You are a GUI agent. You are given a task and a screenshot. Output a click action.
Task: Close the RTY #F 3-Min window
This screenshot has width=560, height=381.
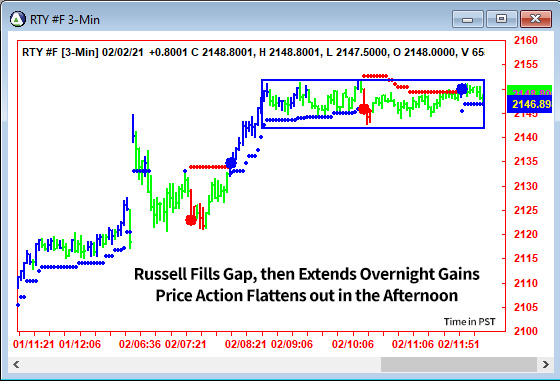535,19
